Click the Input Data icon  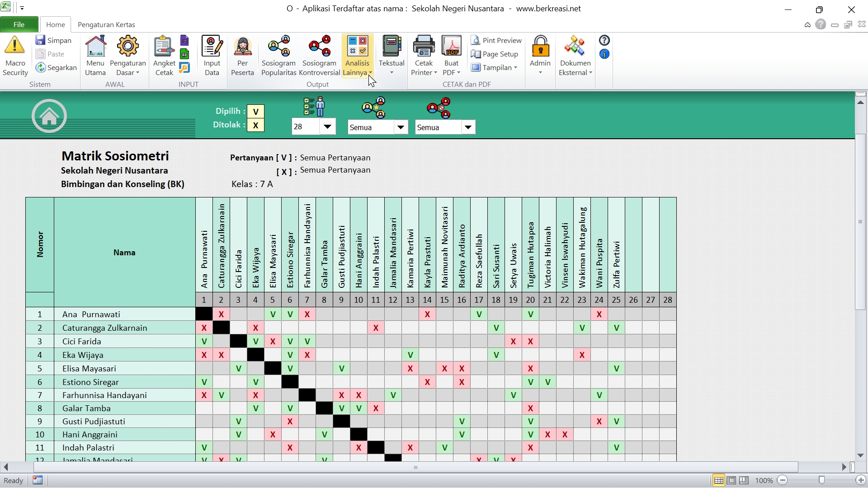(212, 46)
